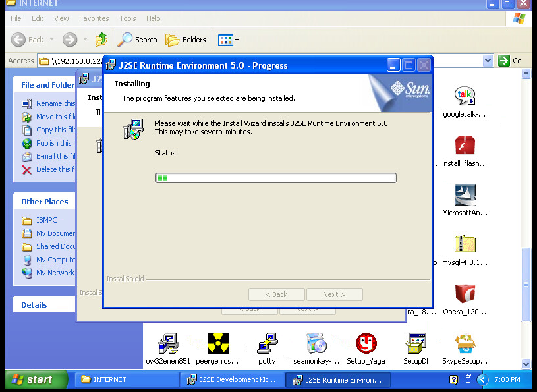Select the Opera_120 installer icon
Viewport: 537px width, 392px height.
coord(465,294)
